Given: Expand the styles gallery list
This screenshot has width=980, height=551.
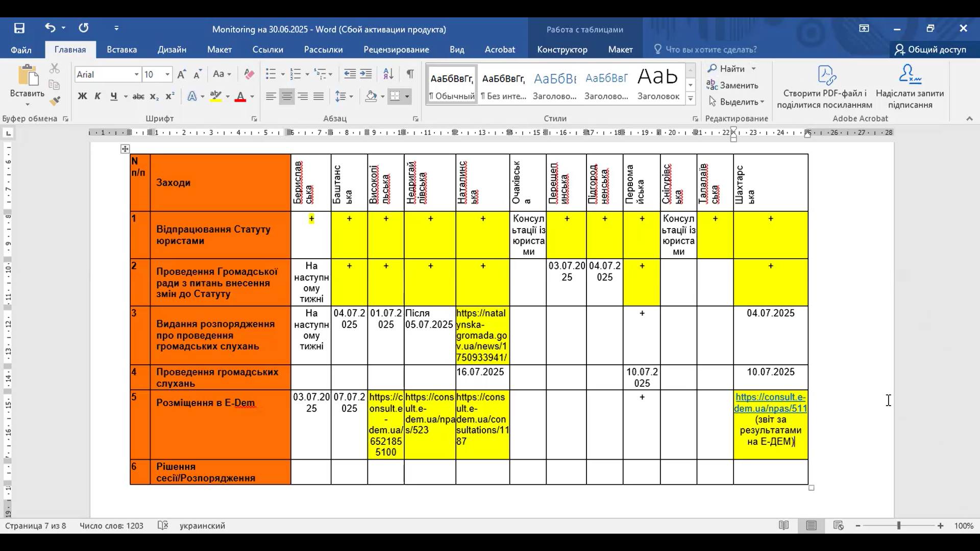Looking at the screenshot, I should tap(690, 99).
